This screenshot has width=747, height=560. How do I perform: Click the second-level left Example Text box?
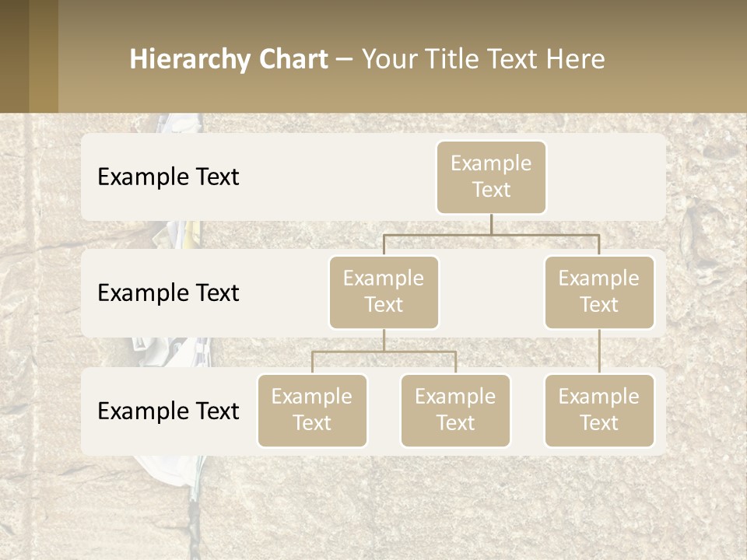[x=384, y=292]
